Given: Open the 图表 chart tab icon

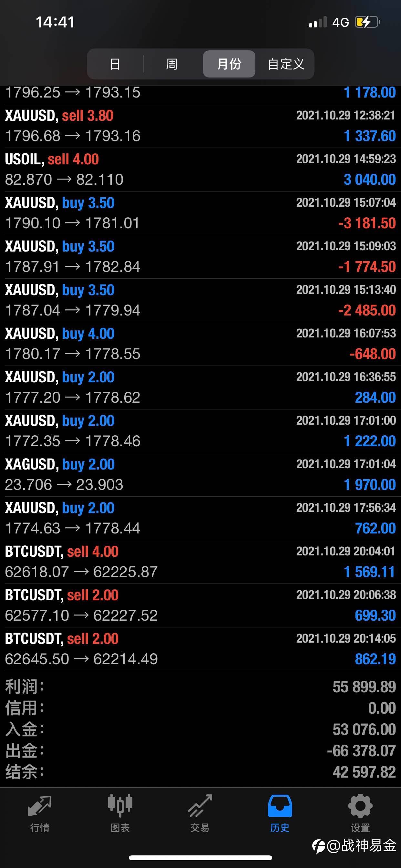Looking at the screenshot, I should tap(120, 806).
